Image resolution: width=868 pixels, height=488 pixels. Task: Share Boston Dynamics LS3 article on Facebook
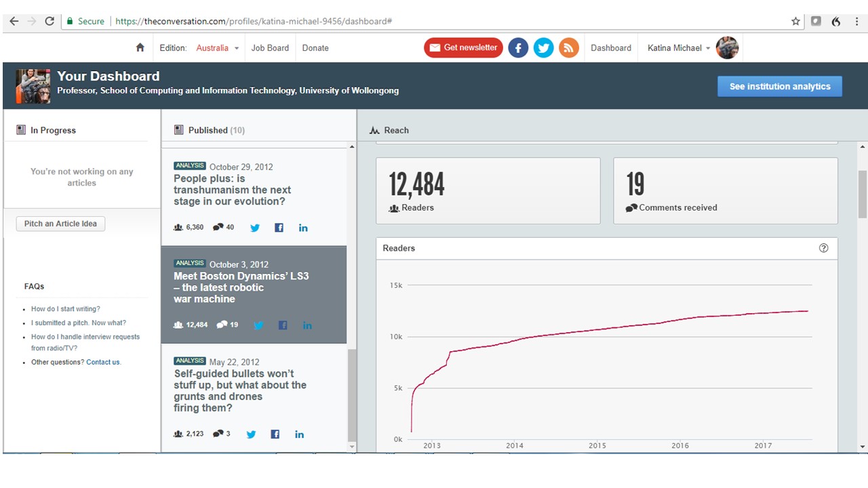283,325
